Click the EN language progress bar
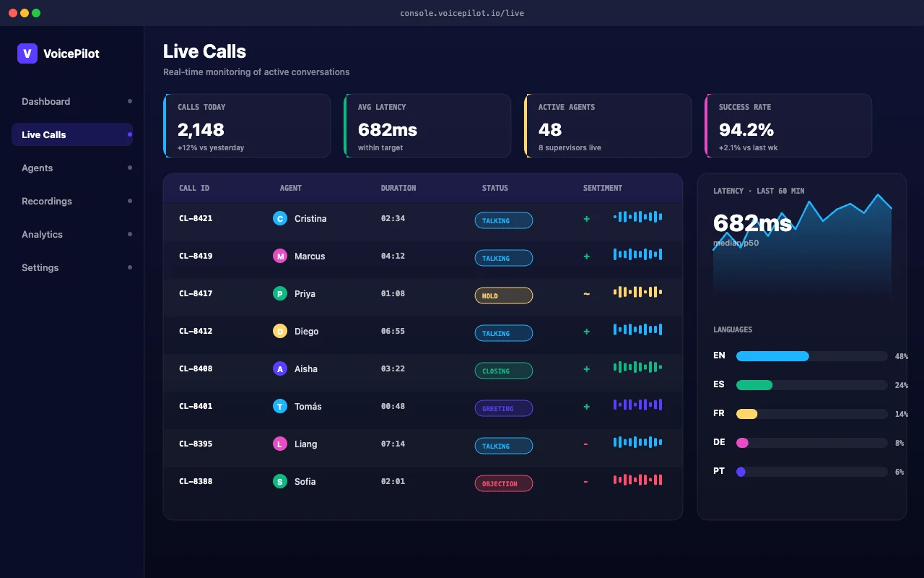Image resolution: width=924 pixels, height=578 pixels. 812,356
